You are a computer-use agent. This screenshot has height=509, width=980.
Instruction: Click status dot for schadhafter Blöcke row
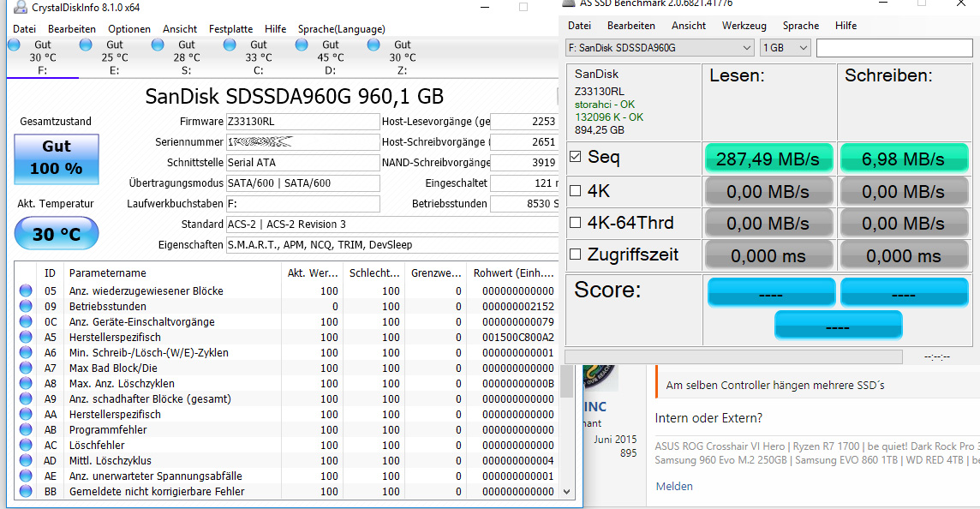click(26, 399)
